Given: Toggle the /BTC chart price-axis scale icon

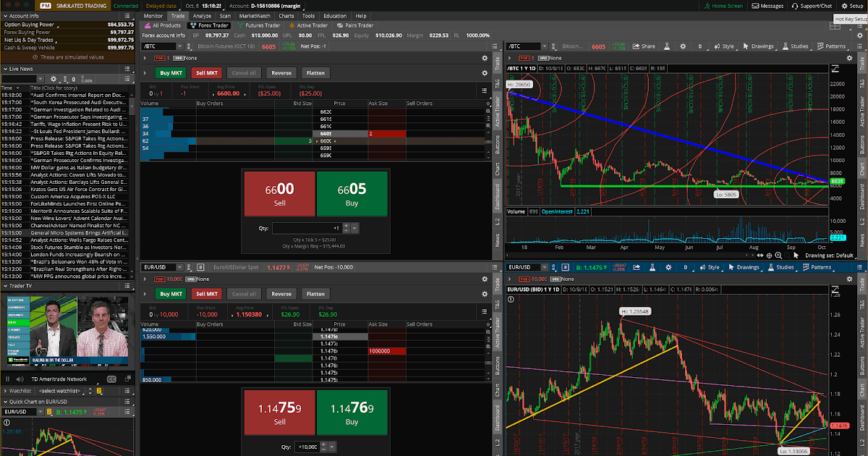Looking at the screenshot, I should point(835,68).
